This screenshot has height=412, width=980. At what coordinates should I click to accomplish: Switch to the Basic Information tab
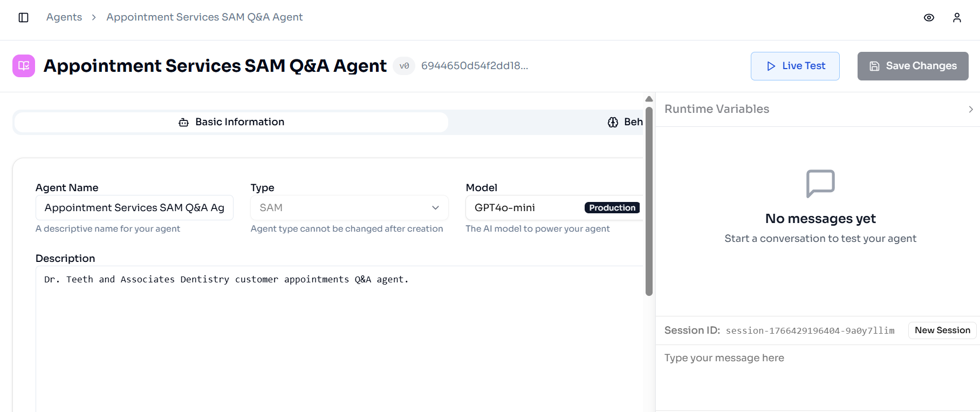(x=231, y=122)
